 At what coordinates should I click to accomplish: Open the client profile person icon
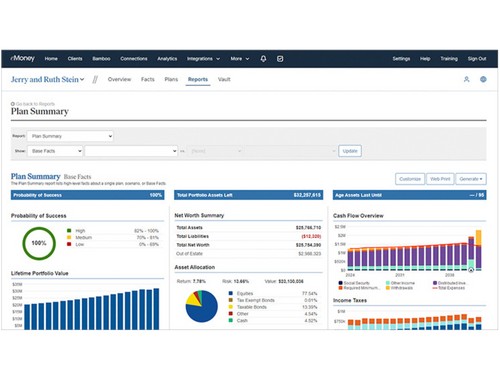tap(466, 79)
